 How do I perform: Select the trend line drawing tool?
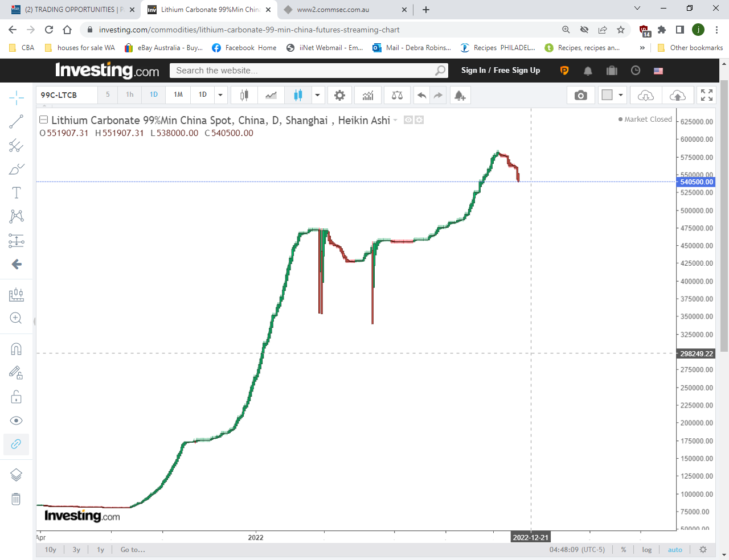[16, 121]
